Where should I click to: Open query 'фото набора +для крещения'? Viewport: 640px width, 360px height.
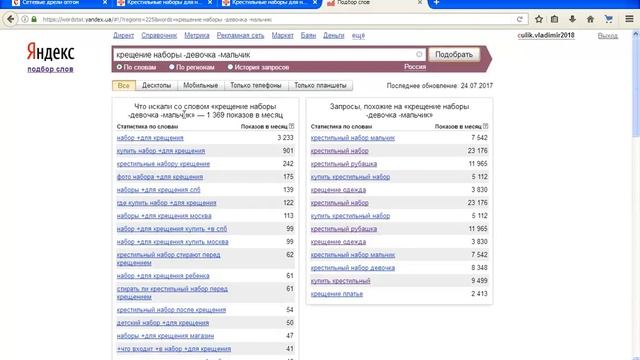click(160, 177)
